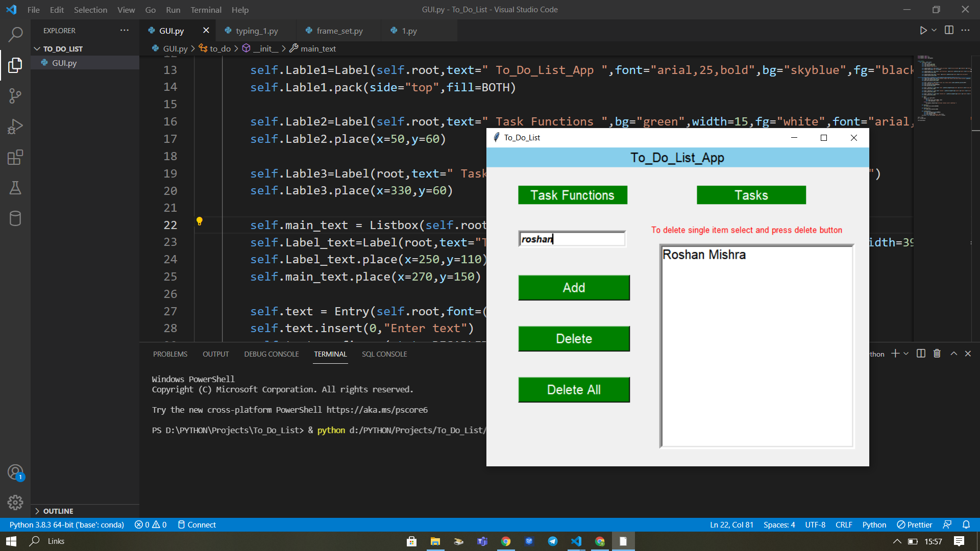Open the SQL CONSOLE tab
The height and width of the screenshot is (551, 980).
pyautogui.click(x=384, y=354)
